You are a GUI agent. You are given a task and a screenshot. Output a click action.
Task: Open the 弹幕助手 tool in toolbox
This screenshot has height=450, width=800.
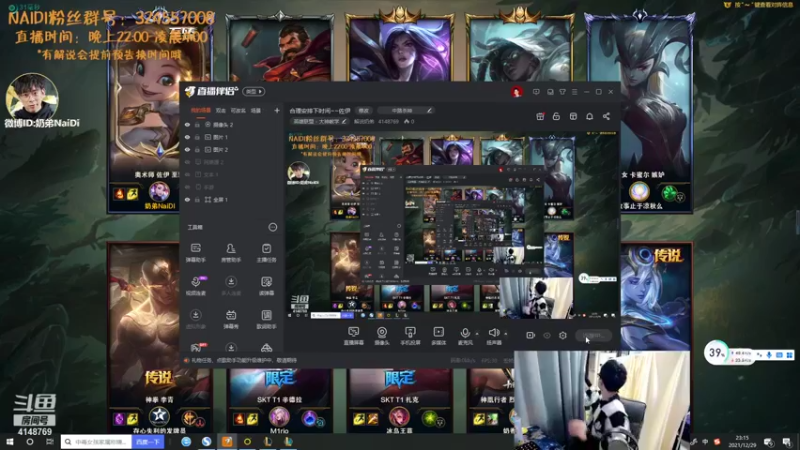tap(195, 253)
